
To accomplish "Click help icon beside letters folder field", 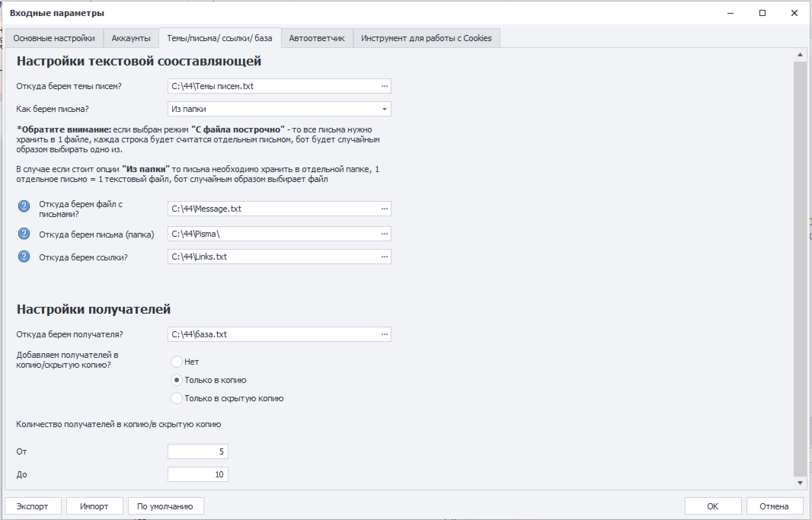I will click(24, 234).
